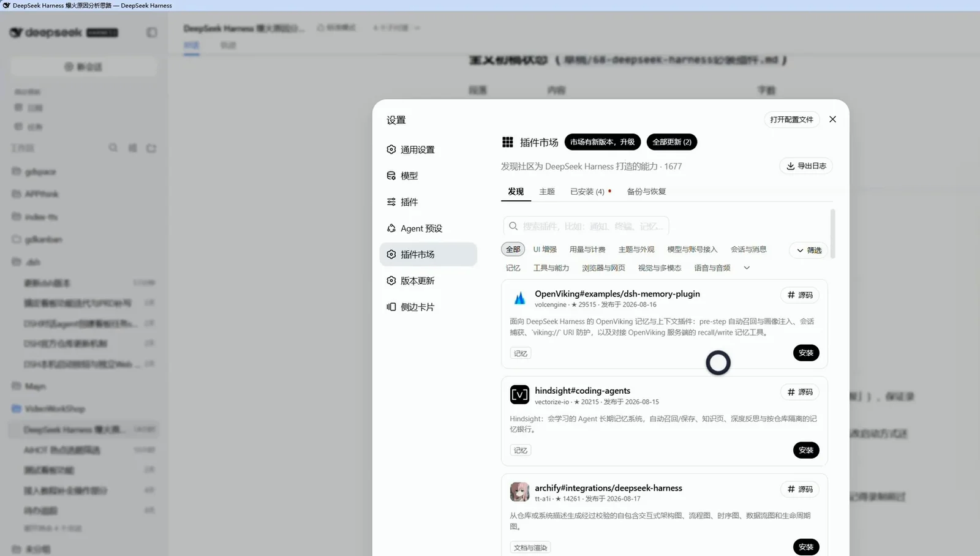Select the 浏览器与网页 category chip
This screenshot has height=556, width=980.
point(603,268)
